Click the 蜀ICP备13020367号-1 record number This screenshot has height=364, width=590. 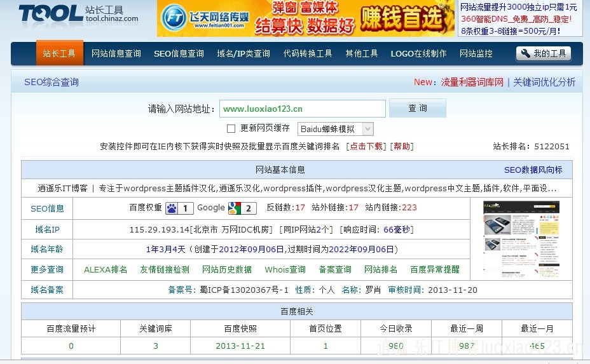(244, 290)
